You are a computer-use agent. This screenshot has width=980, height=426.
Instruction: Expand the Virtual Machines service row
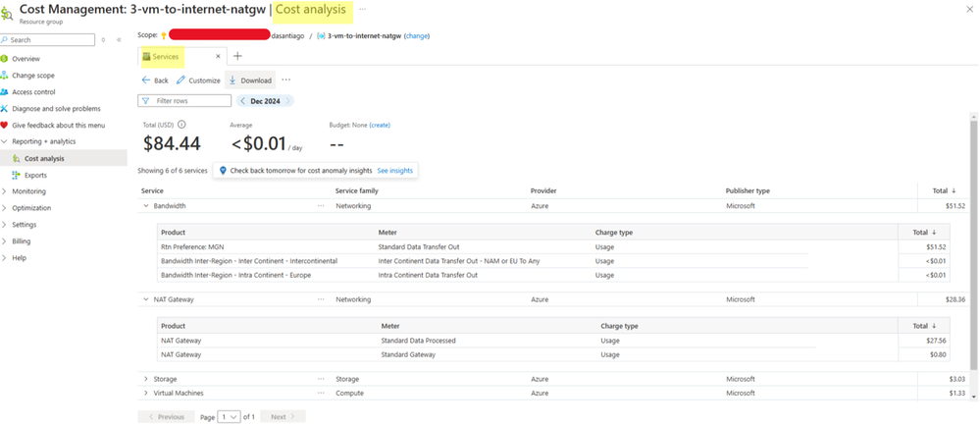pyautogui.click(x=145, y=393)
